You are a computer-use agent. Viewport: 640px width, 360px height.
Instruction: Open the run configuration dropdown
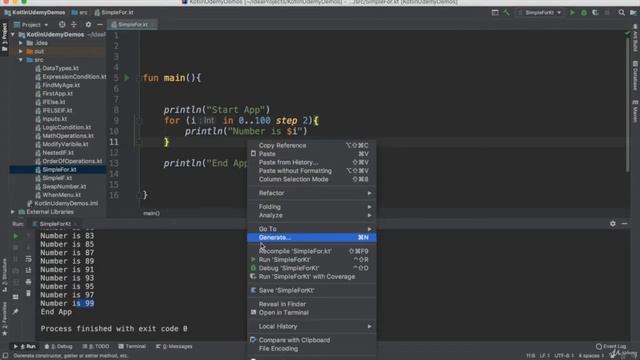(540, 13)
